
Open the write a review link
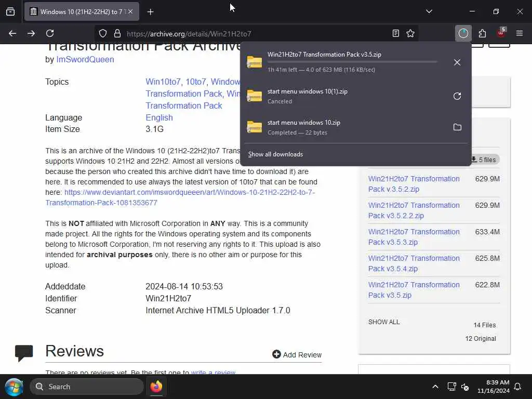[213, 373]
